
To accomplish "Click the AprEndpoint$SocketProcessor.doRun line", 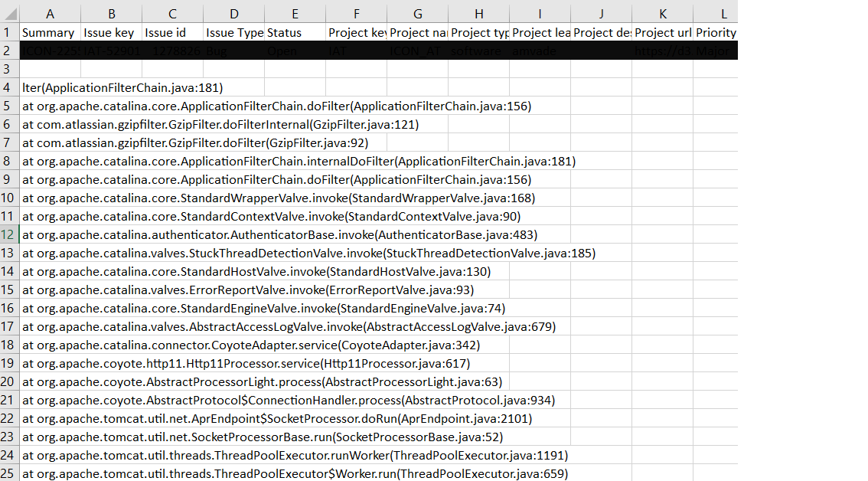I will click(x=277, y=418).
